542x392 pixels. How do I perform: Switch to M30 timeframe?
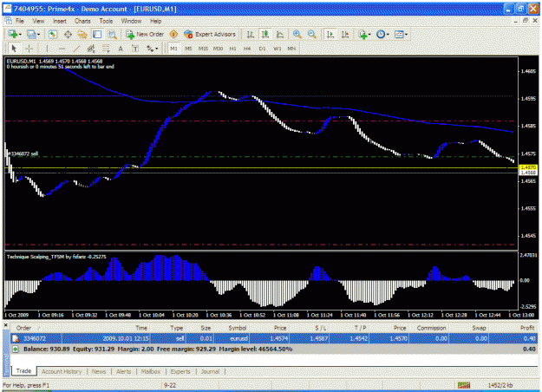pyautogui.click(x=218, y=49)
